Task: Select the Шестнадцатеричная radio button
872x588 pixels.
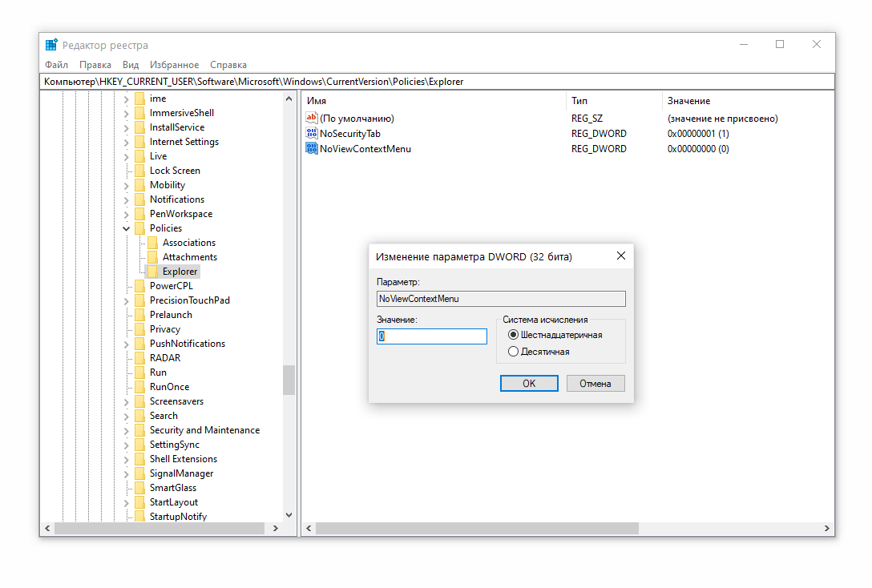Action: point(513,335)
